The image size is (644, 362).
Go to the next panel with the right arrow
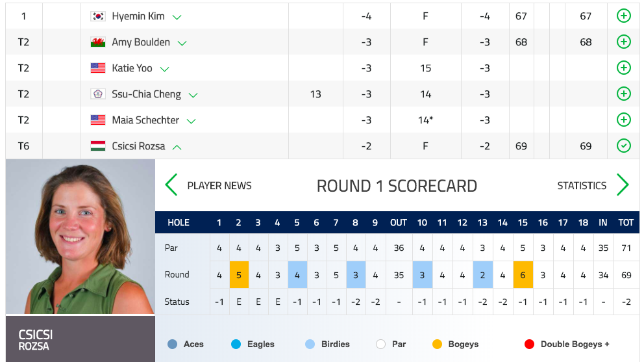click(x=623, y=185)
